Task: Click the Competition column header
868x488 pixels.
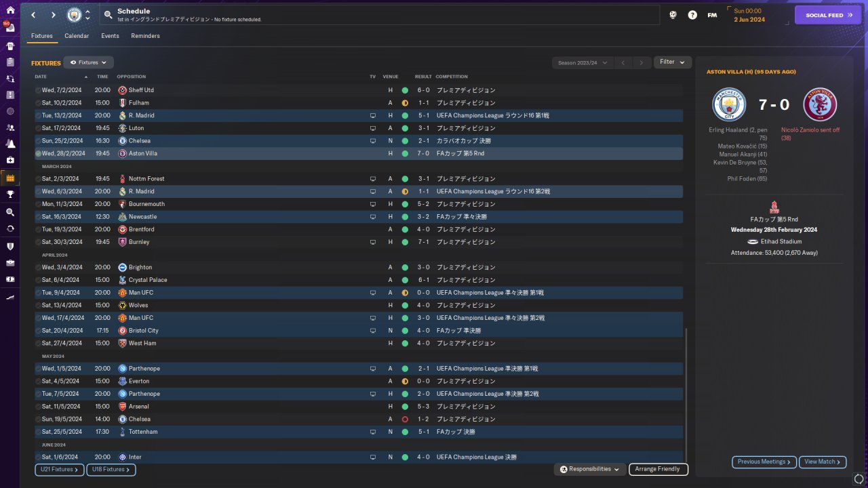Action: pos(452,77)
